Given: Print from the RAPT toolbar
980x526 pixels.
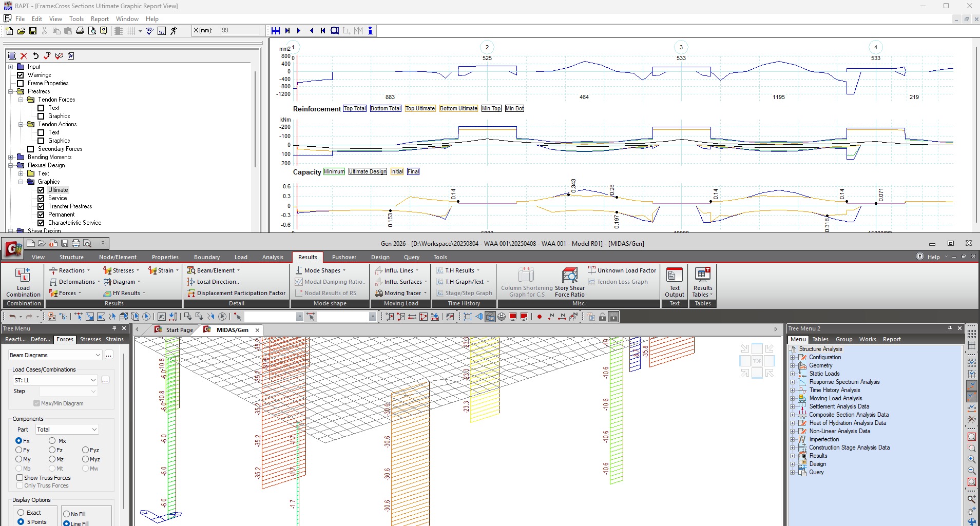Looking at the screenshot, I should click(x=80, y=31).
